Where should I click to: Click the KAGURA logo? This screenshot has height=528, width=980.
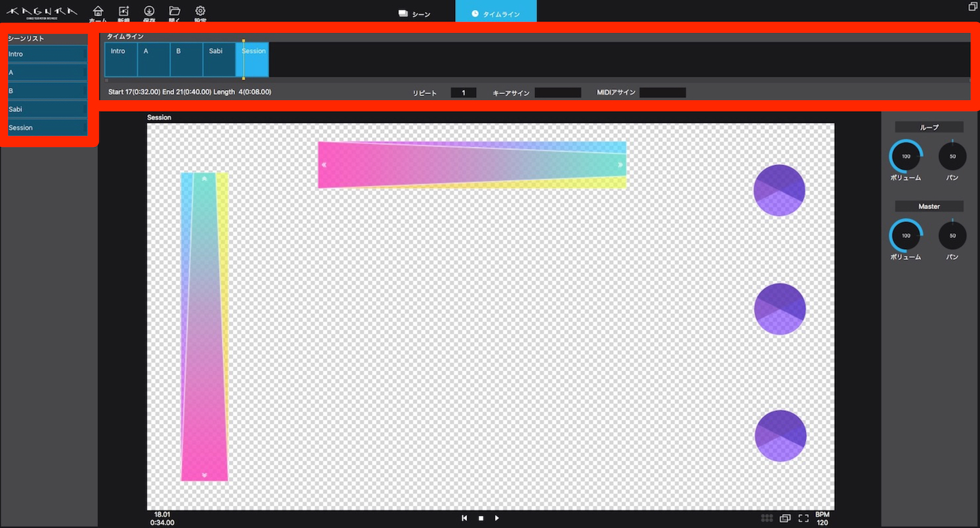tap(42, 12)
